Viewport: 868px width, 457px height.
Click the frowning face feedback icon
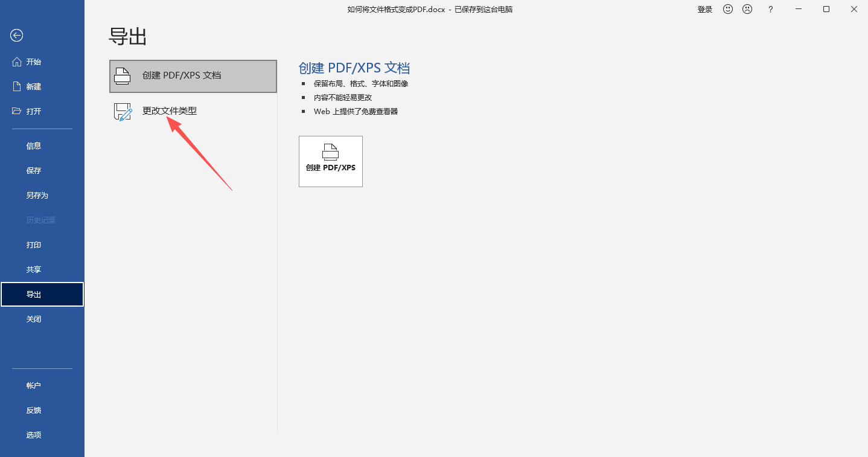click(747, 9)
